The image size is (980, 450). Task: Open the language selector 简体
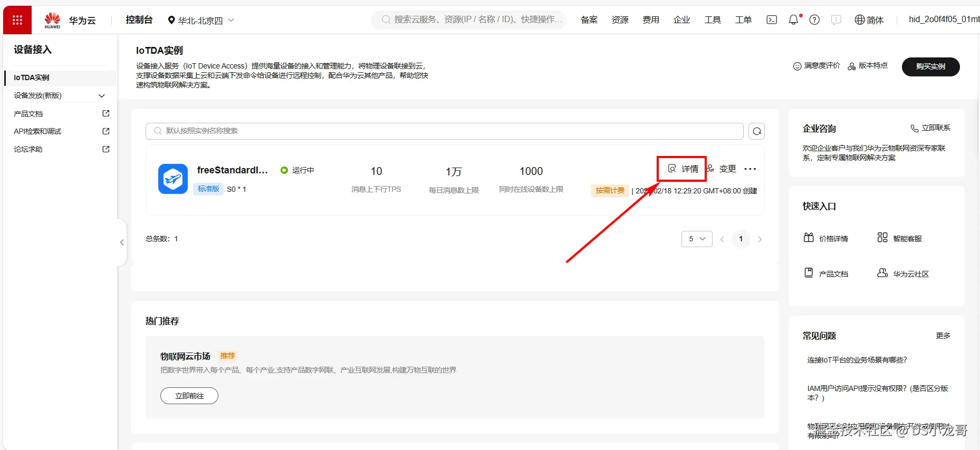(869, 20)
